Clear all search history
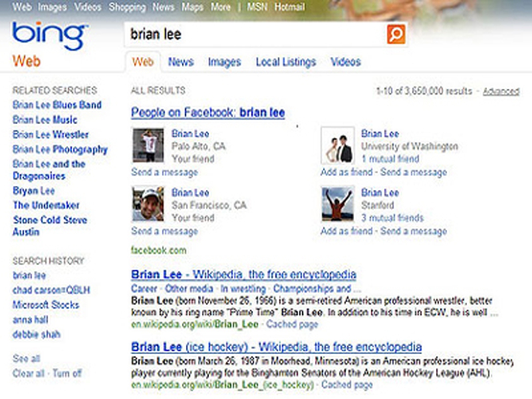 point(28,373)
